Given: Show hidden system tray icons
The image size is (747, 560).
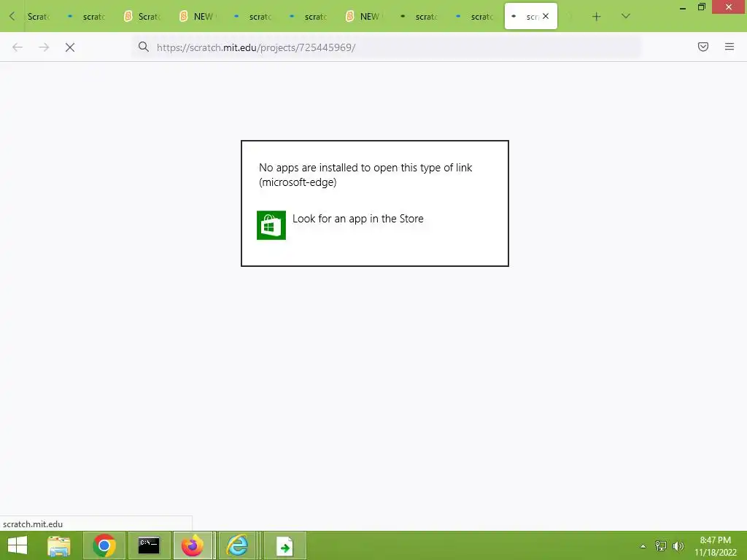Looking at the screenshot, I should [643, 546].
